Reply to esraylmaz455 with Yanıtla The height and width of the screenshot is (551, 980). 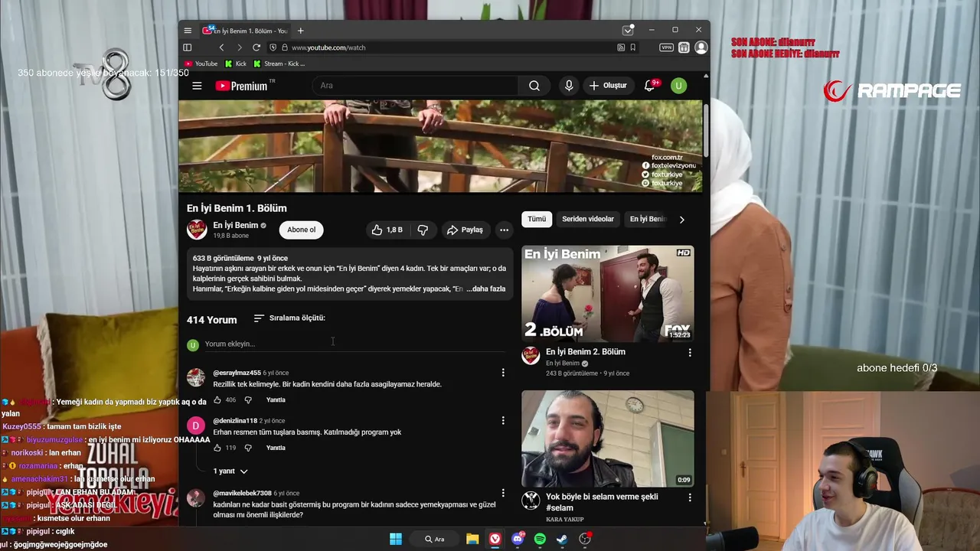click(x=276, y=399)
